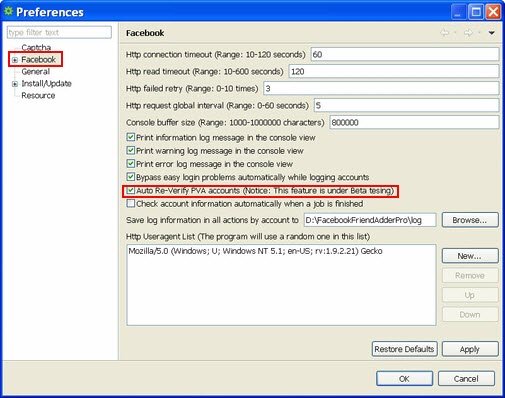Click the Http failed retry field
The width and height of the screenshot is (505, 398).
tap(381, 88)
